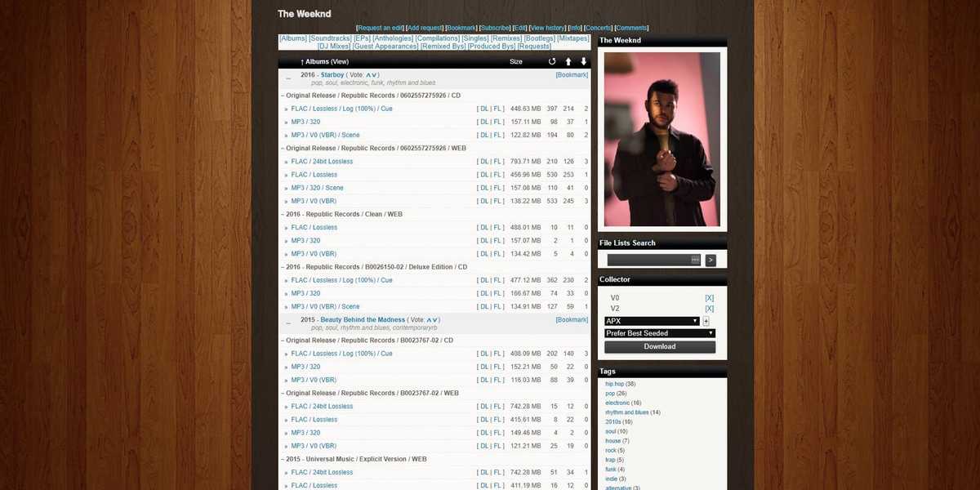Click FL for 448.63 MB FLAC torrent
This screenshot has width=980, height=490.
(x=497, y=109)
